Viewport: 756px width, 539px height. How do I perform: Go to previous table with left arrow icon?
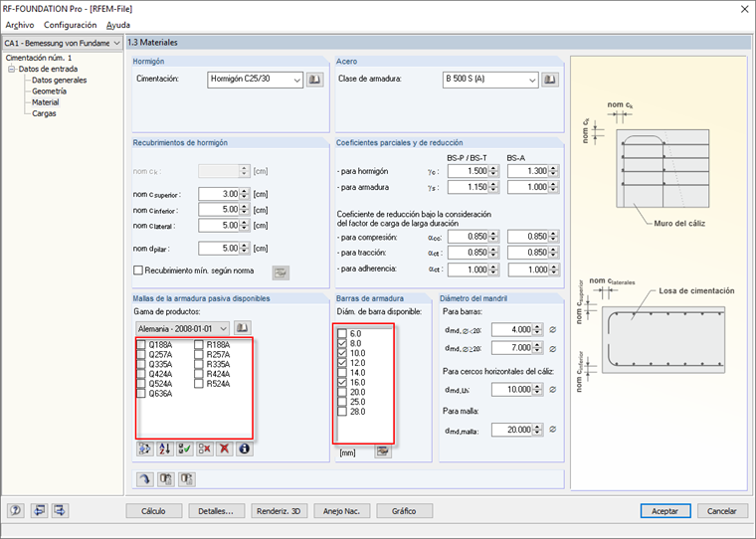coord(39,510)
